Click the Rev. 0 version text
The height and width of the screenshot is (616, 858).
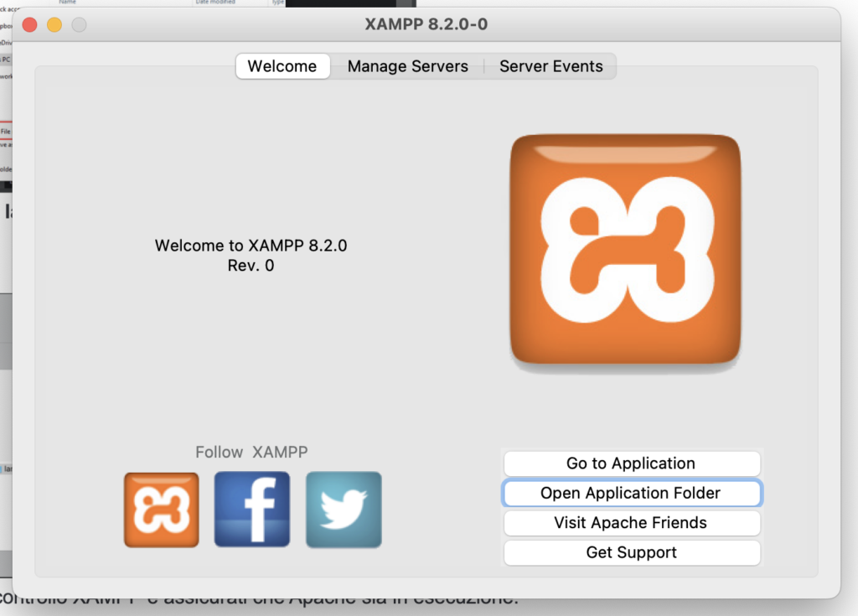[250, 265]
